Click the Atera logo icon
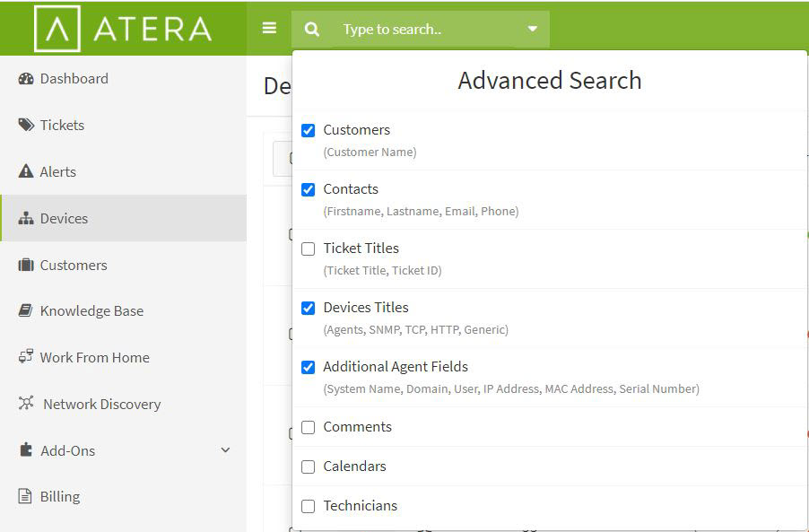809x532 pixels. pyautogui.click(x=57, y=29)
